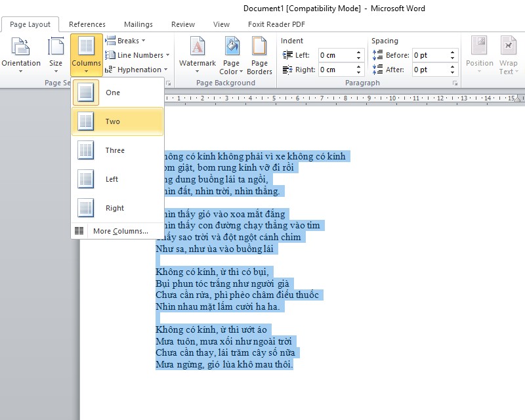Open the Page Borders dialog
Viewport: 525px width, 420px height.
click(x=259, y=56)
